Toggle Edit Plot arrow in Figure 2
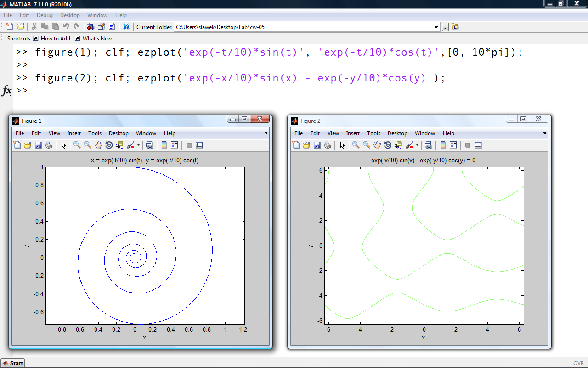 (x=342, y=145)
